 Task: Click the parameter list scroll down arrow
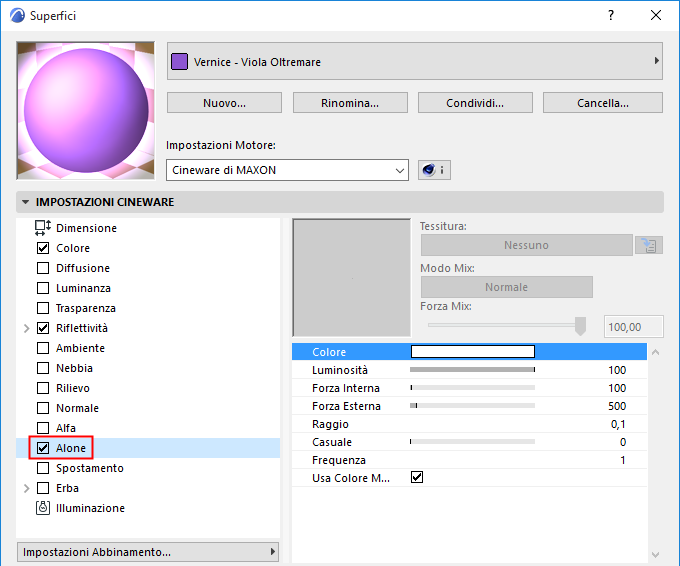pos(655,555)
